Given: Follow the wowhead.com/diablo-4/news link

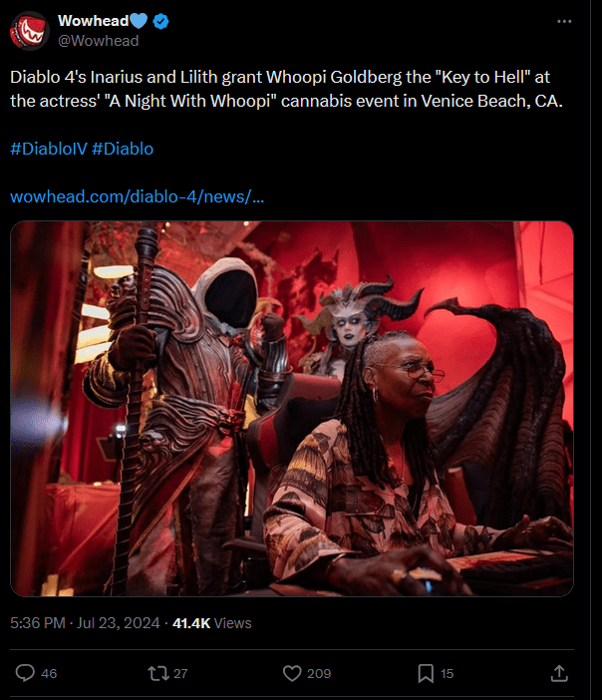Looking at the screenshot, I should (137, 196).
